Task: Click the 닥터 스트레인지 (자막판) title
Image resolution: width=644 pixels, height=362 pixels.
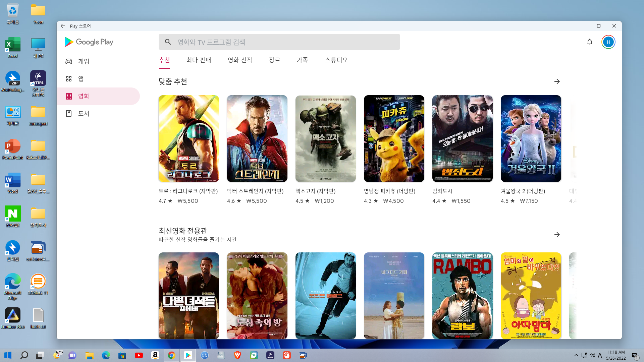Action: tap(255, 191)
